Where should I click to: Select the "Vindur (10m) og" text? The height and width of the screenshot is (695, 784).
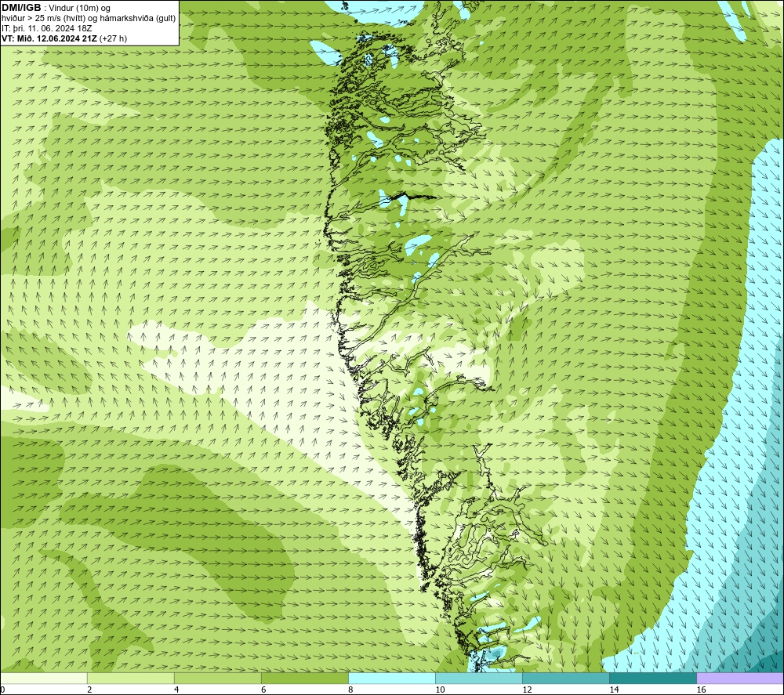click(79, 9)
